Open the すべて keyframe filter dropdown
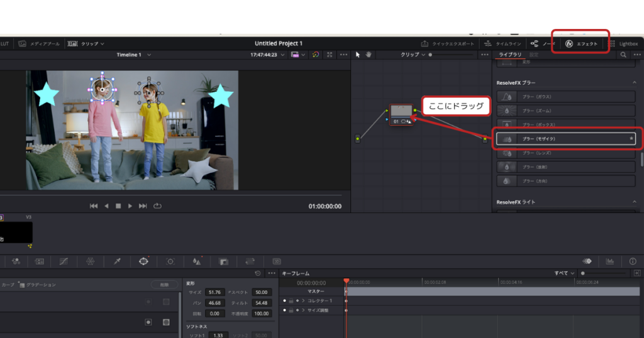Screen dimensions: 644x338 click(565, 273)
